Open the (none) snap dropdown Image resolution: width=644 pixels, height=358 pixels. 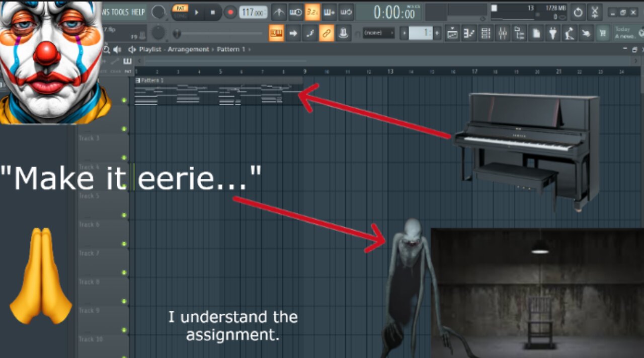click(378, 33)
